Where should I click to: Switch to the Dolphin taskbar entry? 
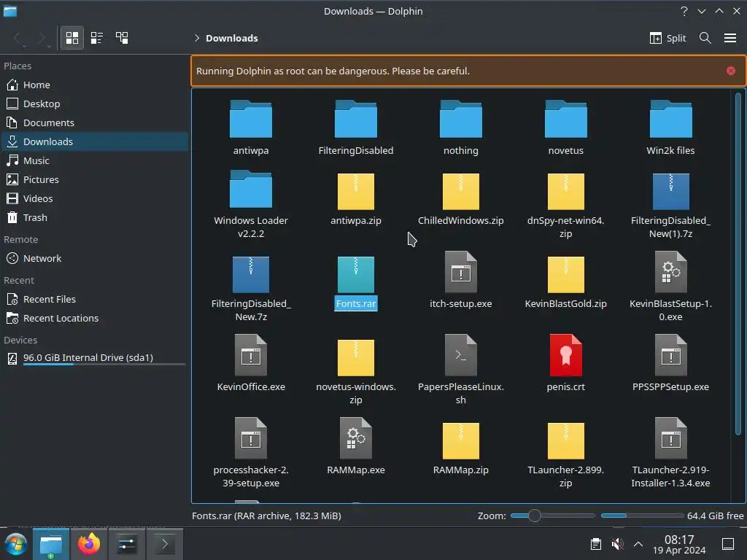(51, 544)
